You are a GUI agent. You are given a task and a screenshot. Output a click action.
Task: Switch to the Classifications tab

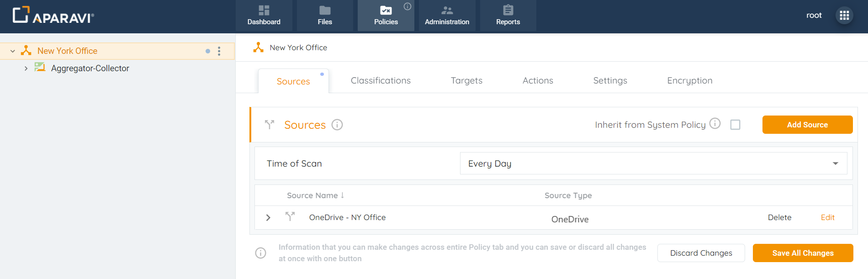click(381, 81)
